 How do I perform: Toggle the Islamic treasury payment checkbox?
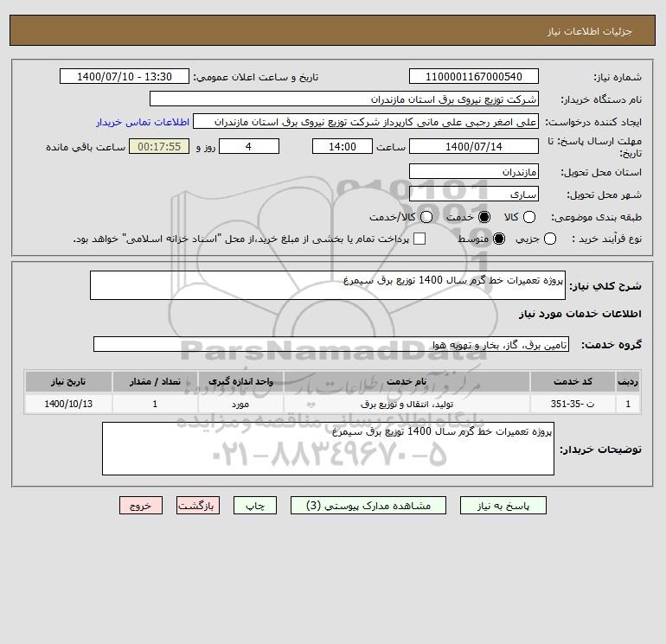coord(419,239)
